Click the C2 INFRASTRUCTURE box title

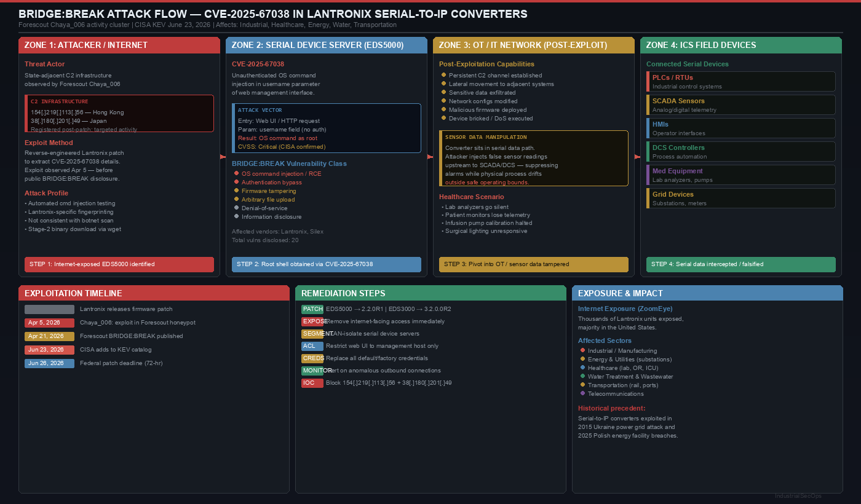[60, 101]
